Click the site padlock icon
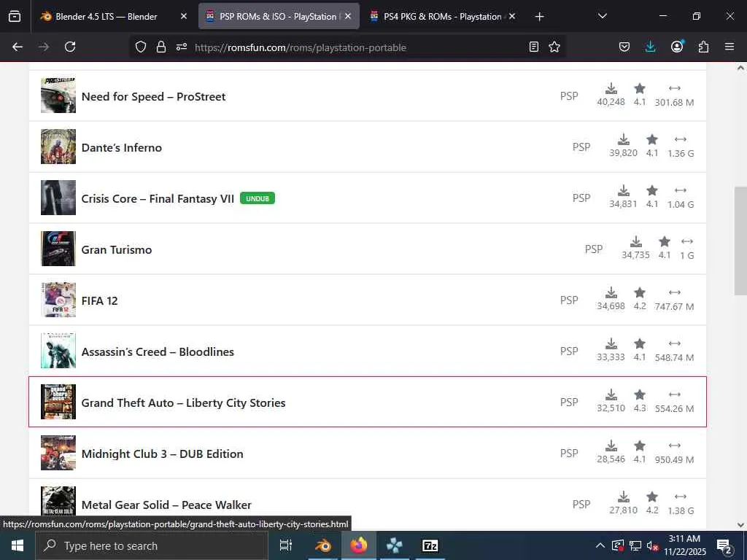The height and width of the screenshot is (560, 747). pos(161,47)
